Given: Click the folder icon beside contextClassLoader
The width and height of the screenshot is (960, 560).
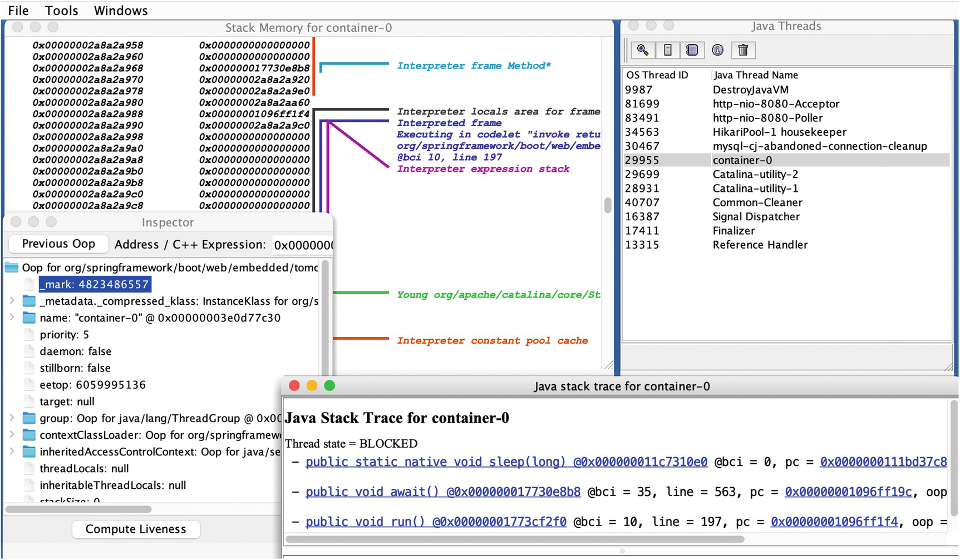Looking at the screenshot, I should 29,435.
